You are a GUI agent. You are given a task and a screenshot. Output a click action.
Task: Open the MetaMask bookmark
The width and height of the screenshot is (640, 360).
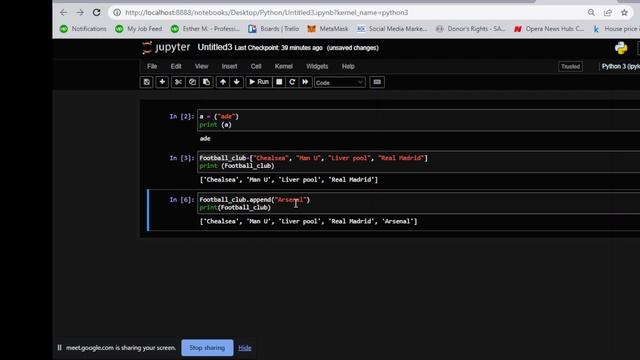pyautogui.click(x=328, y=29)
